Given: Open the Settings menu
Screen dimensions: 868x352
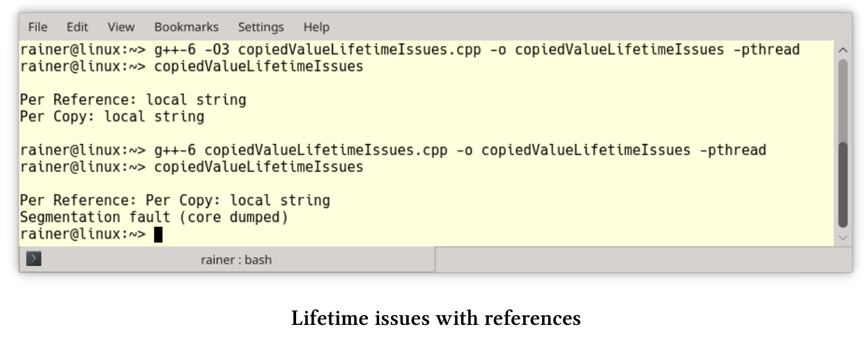Looking at the screenshot, I should tap(261, 27).
